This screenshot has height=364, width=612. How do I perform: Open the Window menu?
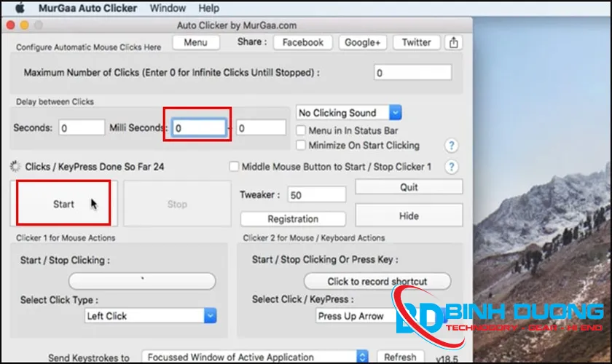(168, 8)
